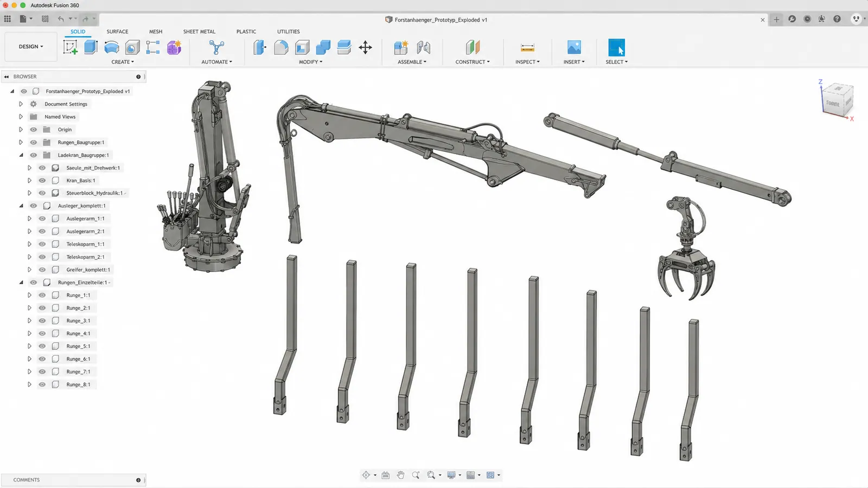Expand the Named Views folder
Viewport: 868px width, 488px height.
pos(21,117)
